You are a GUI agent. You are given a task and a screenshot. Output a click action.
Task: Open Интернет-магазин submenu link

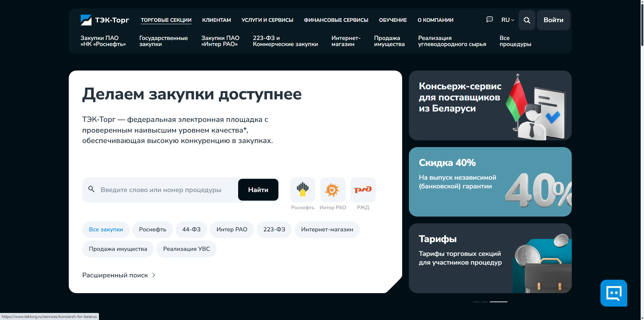tap(346, 41)
